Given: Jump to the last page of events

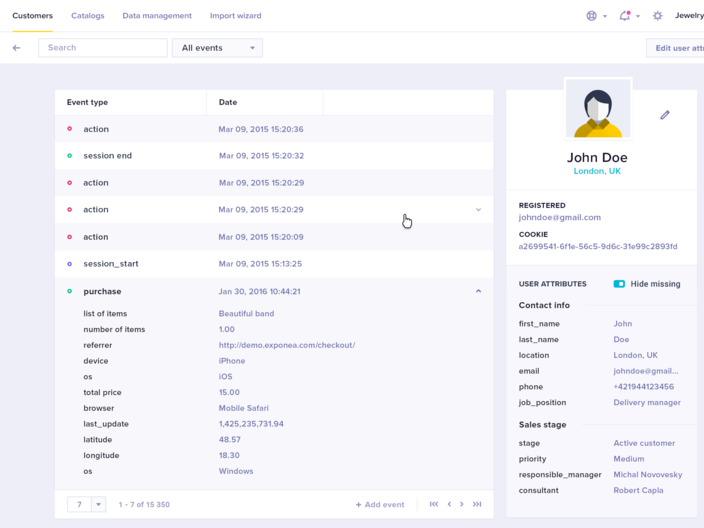Looking at the screenshot, I should point(477,504).
